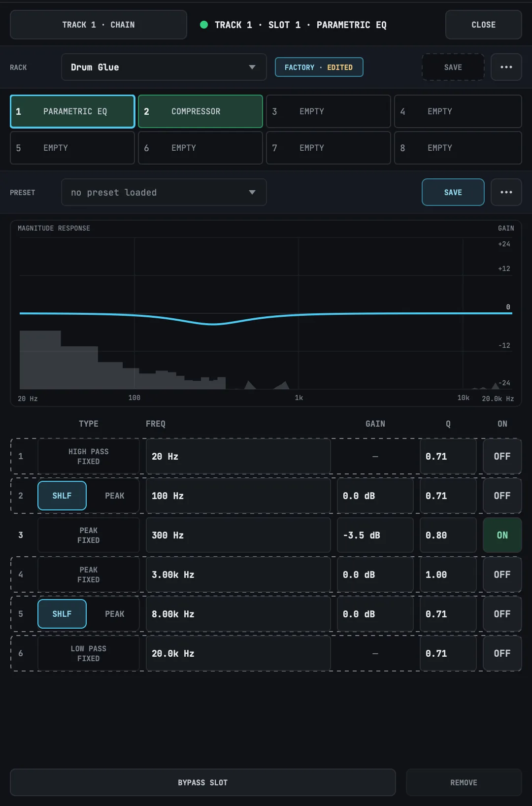This screenshot has width=532, height=806.
Task: Edit band 2 gain 0.0 dB field
Action: 375,496
